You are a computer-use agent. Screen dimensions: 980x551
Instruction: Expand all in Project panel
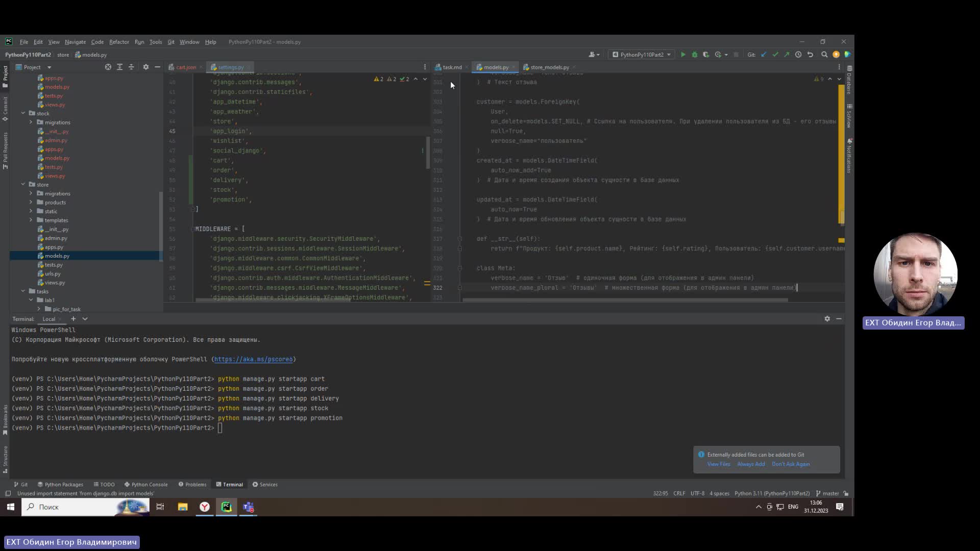(119, 67)
